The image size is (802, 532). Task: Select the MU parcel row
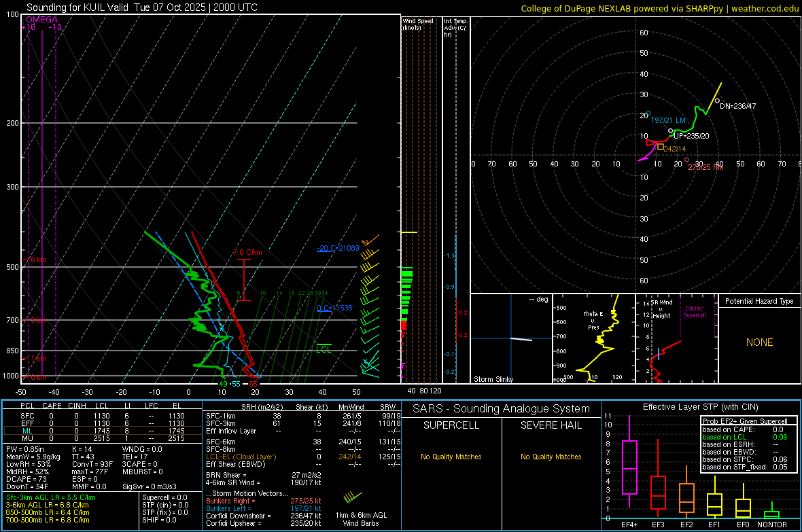tap(101, 438)
